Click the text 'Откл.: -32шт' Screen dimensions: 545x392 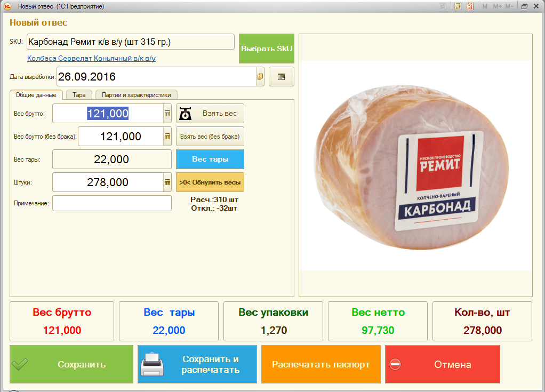pyautogui.click(x=214, y=208)
